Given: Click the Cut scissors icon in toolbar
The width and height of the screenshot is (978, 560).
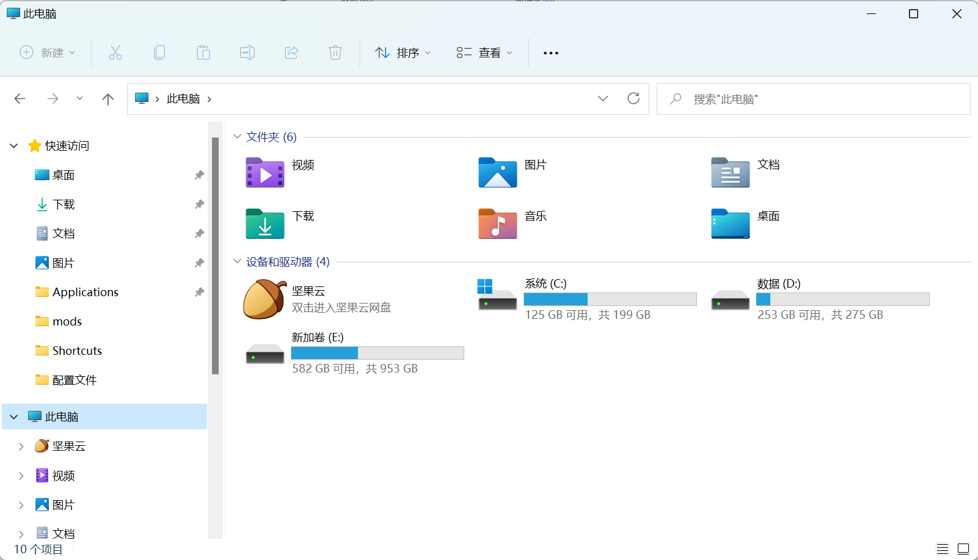Looking at the screenshot, I should [x=115, y=53].
